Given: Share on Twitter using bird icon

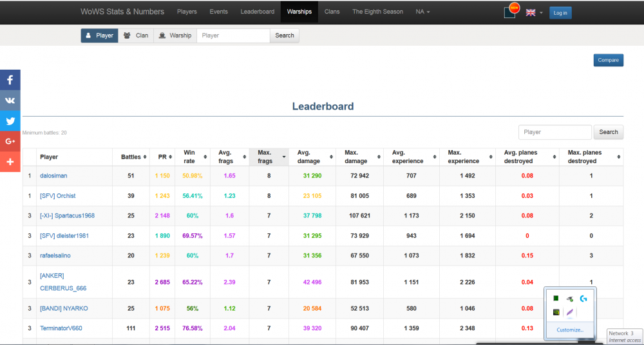Looking at the screenshot, I should [x=10, y=121].
